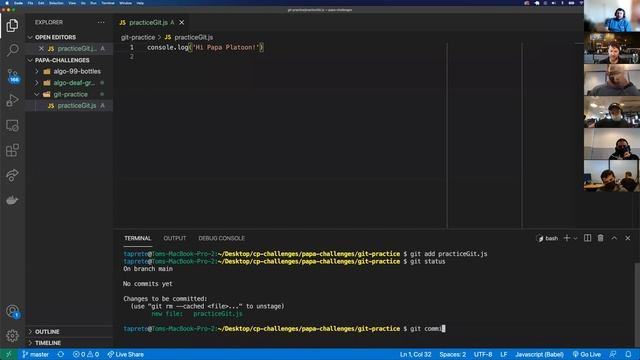Change encoding via UTF-8 indicator
640x360 pixels.
point(483,354)
